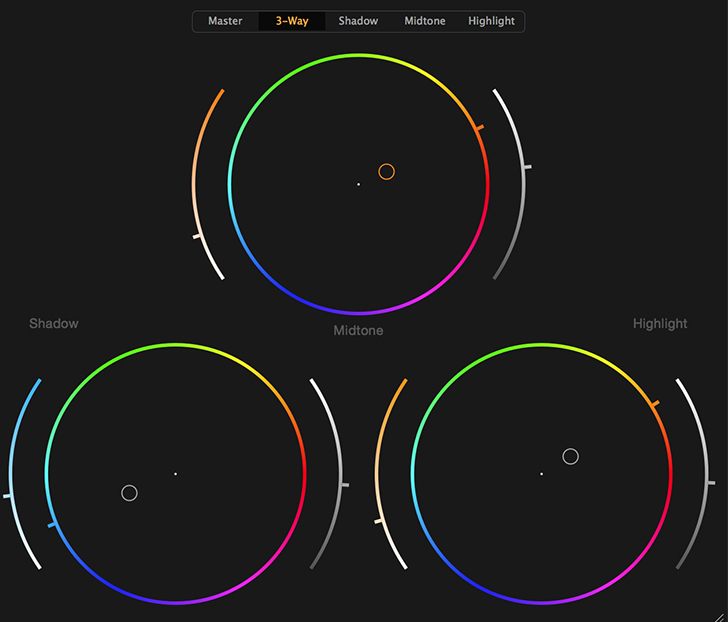Click the orange puck in Midtone wheel
728x622 pixels.
pos(386,172)
